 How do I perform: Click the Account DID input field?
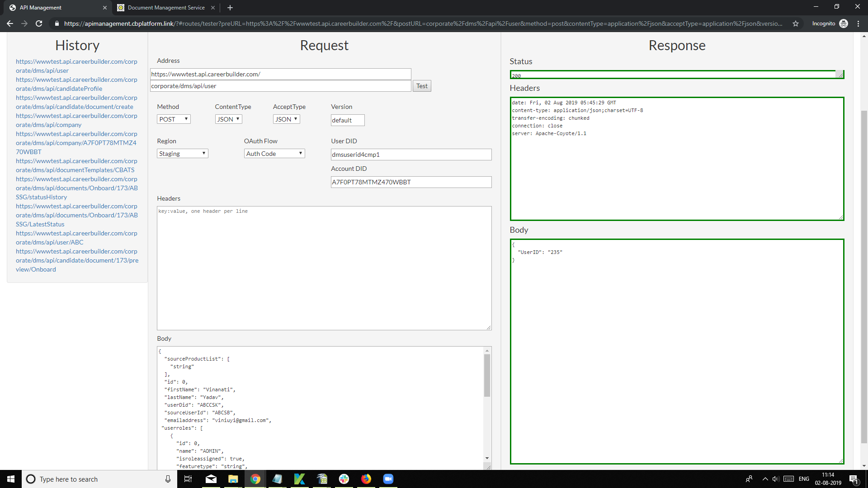(411, 182)
